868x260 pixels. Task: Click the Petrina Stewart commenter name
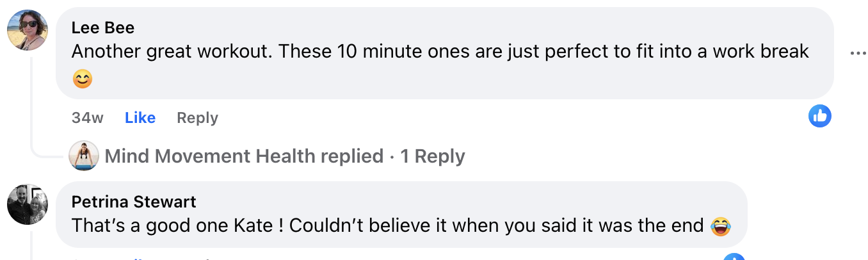coord(134,202)
